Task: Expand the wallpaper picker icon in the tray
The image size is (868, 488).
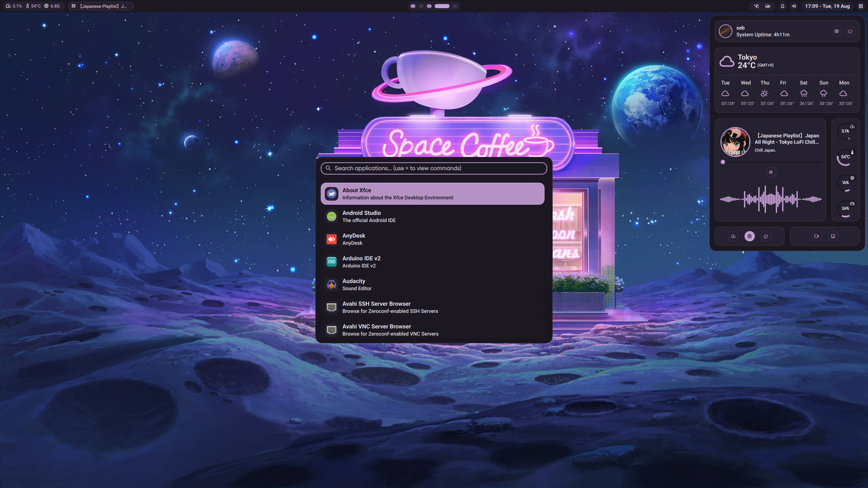Action: point(768,6)
